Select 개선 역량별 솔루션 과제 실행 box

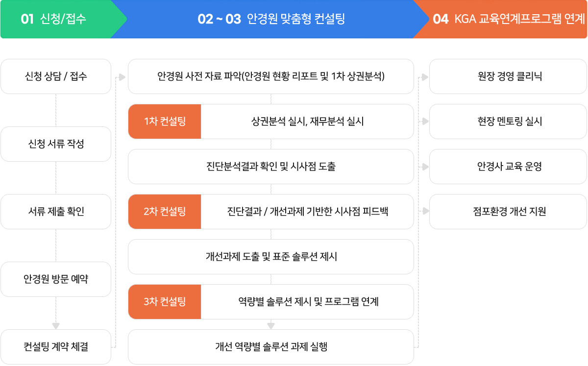pyautogui.click(x=271, y=347)
